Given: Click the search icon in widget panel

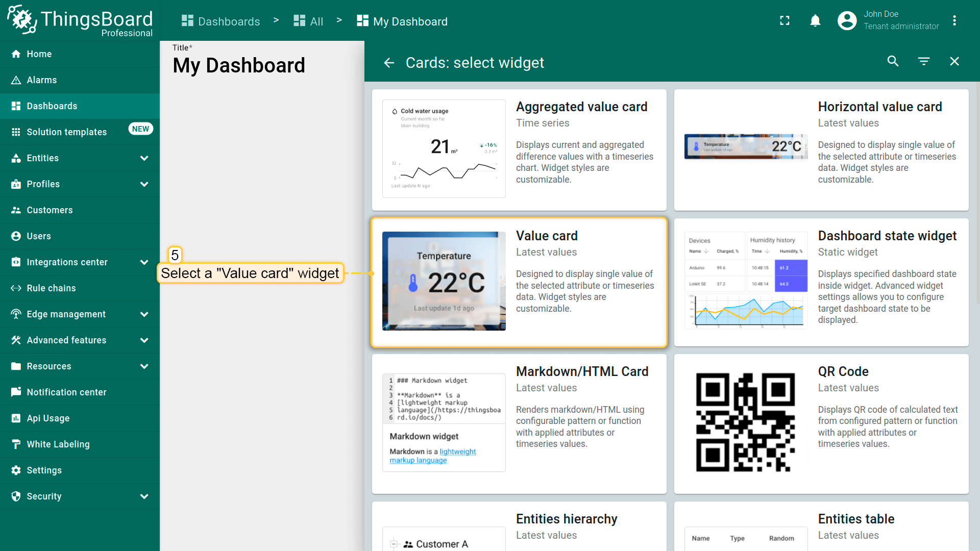Looking at the screenshot, I should coord(893,62).
